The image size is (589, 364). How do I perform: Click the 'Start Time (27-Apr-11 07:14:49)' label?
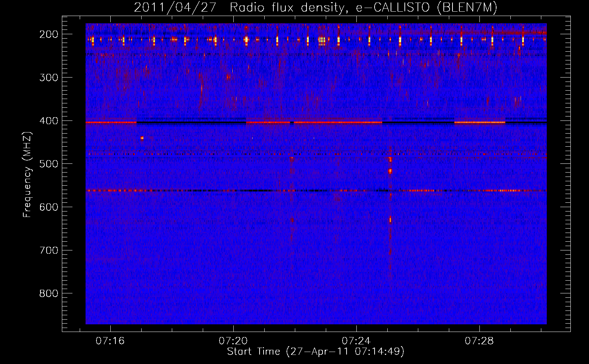316,352
